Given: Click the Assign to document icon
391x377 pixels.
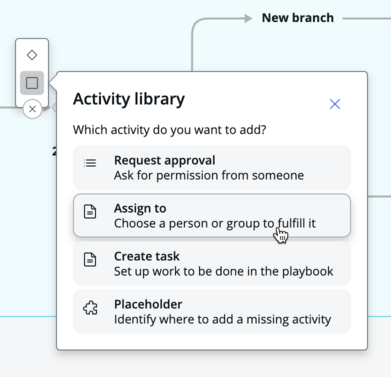Looking at the screenshot, I should click(x=90, y=212).
